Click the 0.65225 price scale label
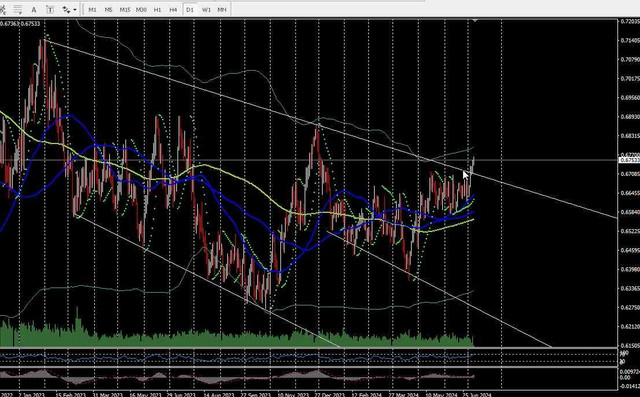 pyautogui.click(x=630, y=231)
